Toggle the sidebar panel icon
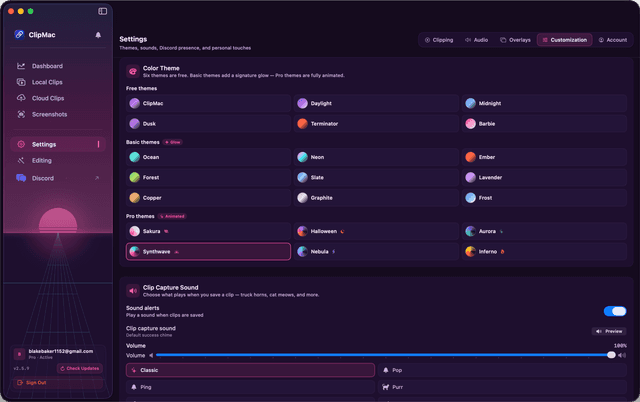 pyautogui.click(x=102, y=11)
